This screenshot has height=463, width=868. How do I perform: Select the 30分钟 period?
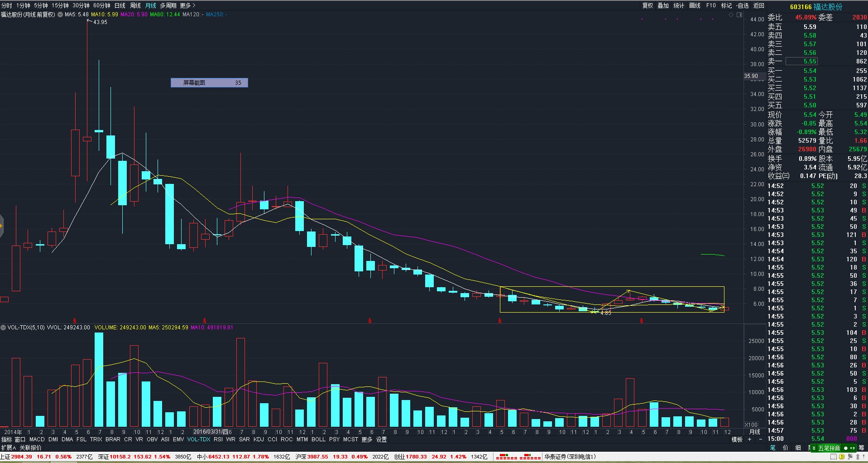[81, 5]
